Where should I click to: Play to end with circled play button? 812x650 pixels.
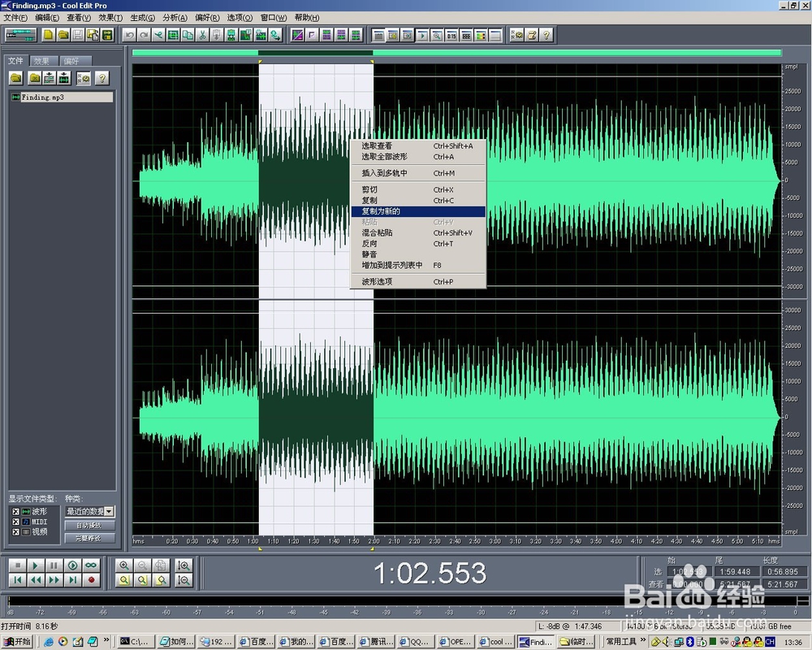point(72,565)
